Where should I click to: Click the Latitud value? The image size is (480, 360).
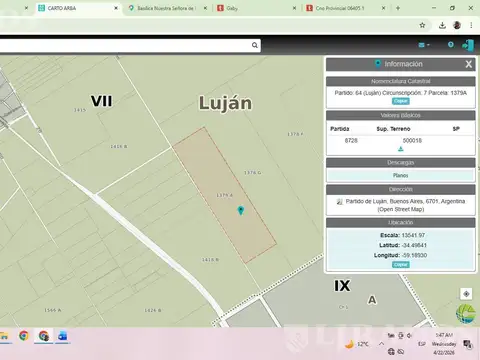[414, 245]
